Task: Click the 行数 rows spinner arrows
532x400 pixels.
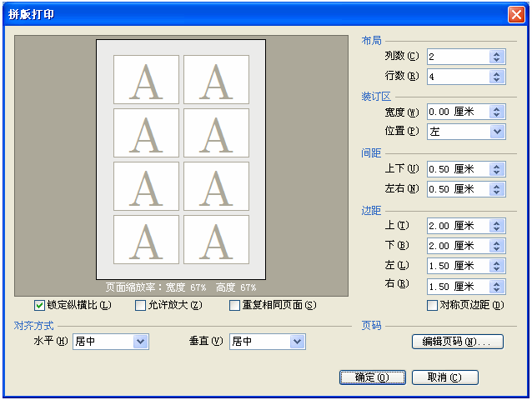Action: (497, 77)
